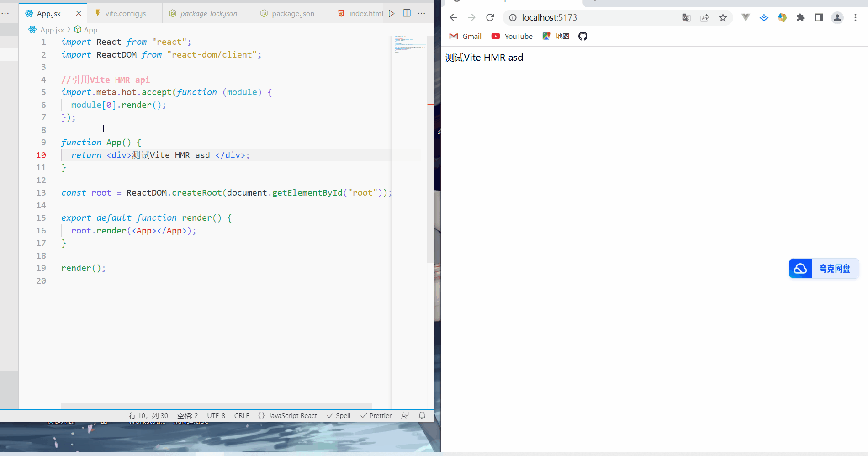Open the YouTube bookmark link
The width and height of the screenshot is (868, 456).
coord(512,36)
